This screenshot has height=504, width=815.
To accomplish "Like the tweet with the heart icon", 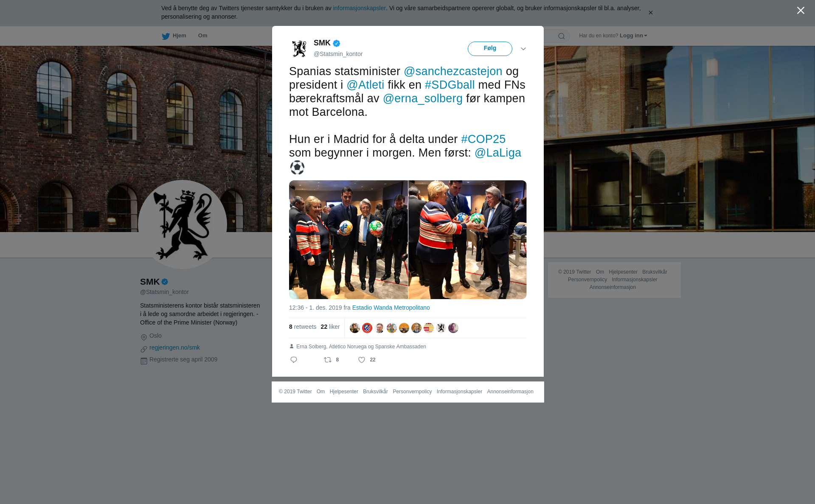I will coord(362,360).
